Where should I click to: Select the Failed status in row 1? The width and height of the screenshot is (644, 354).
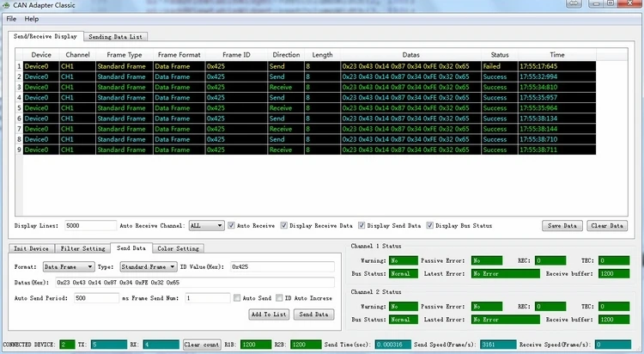[x=500, y=66]
